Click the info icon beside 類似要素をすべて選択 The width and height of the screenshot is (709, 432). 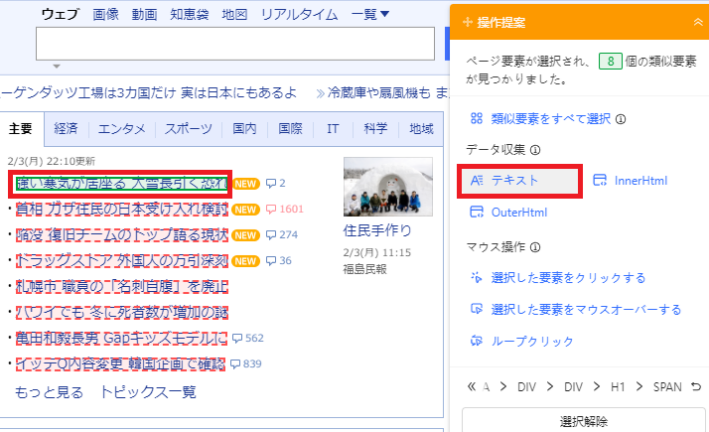click(621, 119)
